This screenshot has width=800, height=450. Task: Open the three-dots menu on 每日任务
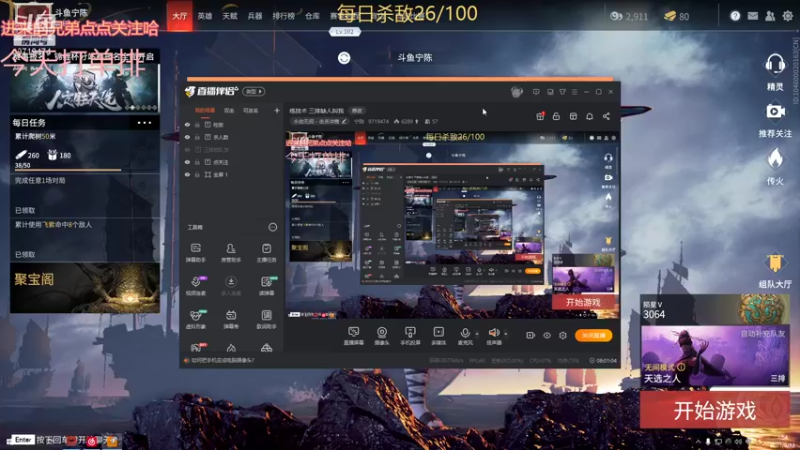144,123
